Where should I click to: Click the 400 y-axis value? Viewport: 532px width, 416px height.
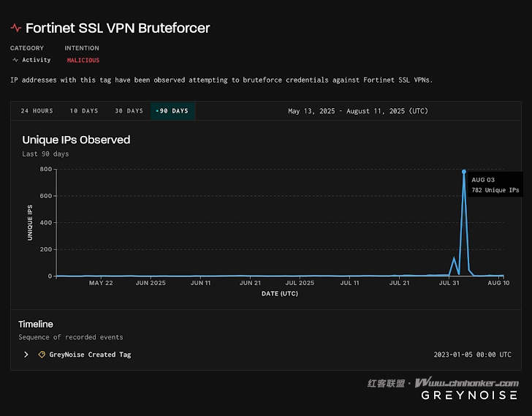(46, 222)
